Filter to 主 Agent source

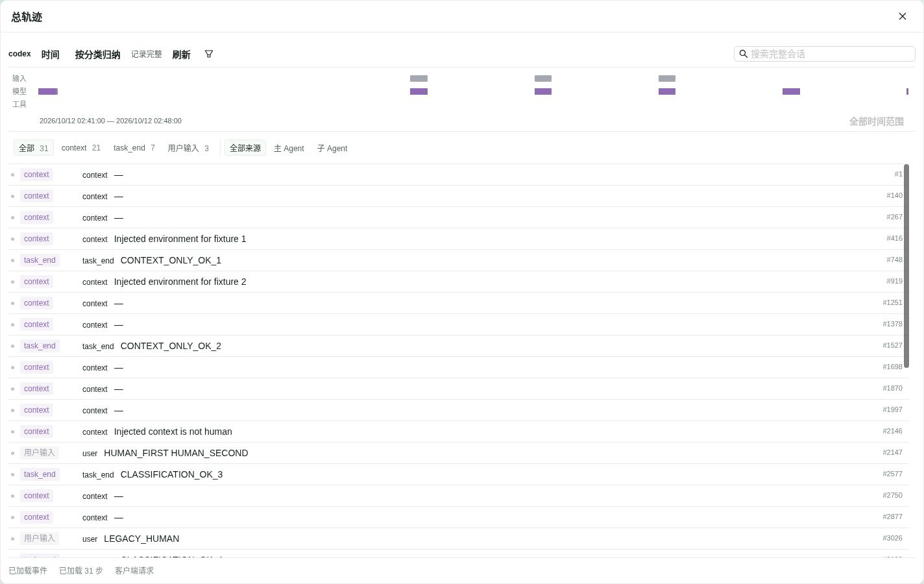pos(289,149)
